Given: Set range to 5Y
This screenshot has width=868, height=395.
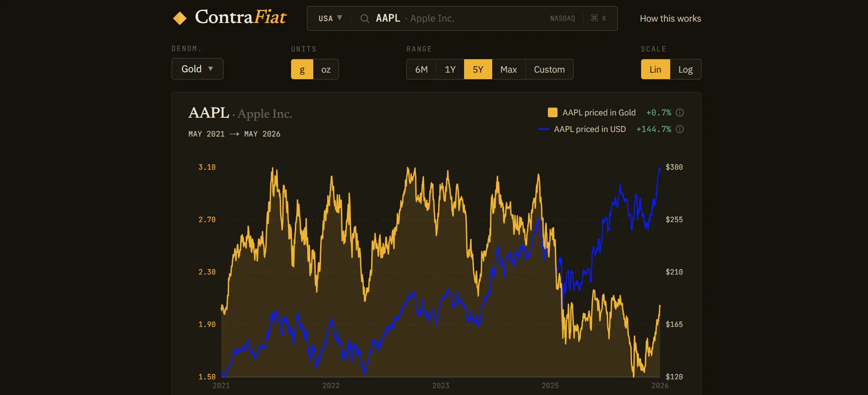Looking at the screenshot, I should point(478,69).
